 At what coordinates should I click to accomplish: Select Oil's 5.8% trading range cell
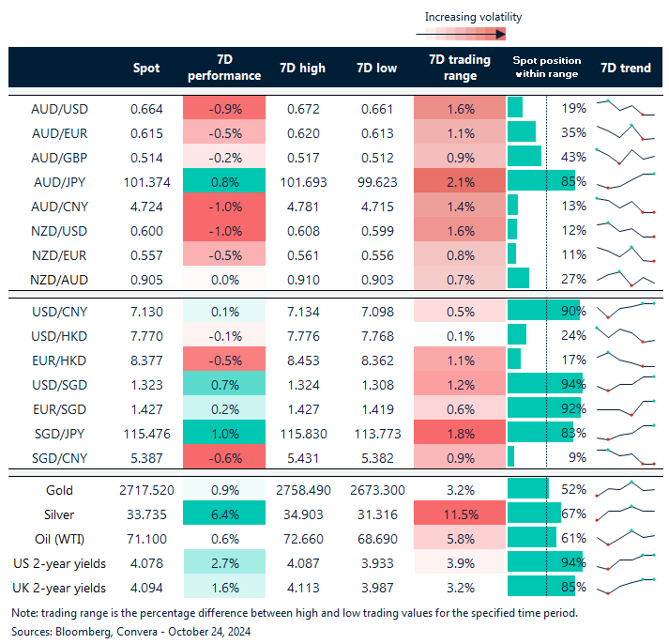(x=460, y=537)
